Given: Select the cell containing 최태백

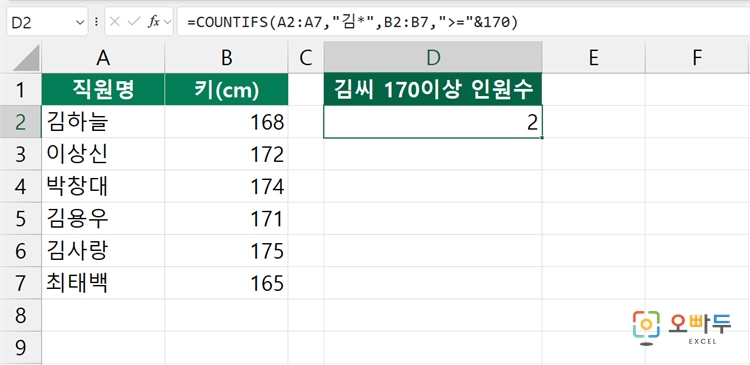Looking at the screenshot, I should (103, 283).
